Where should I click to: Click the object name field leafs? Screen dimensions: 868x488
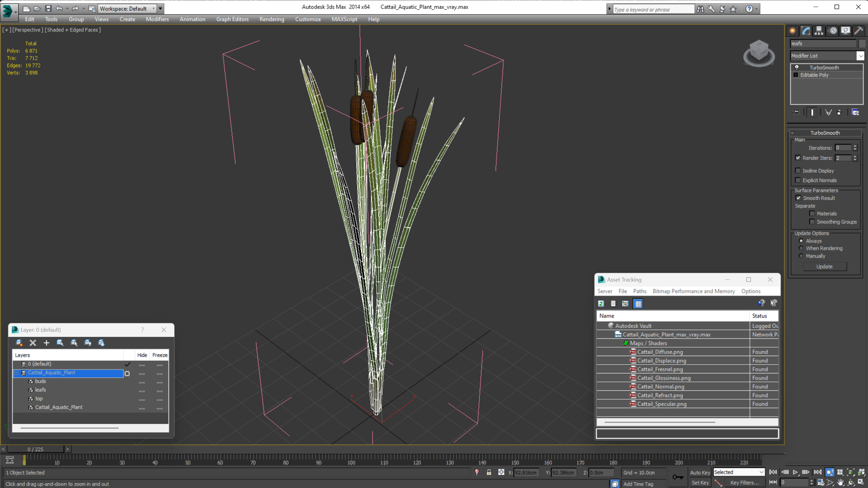click(823, 43)
